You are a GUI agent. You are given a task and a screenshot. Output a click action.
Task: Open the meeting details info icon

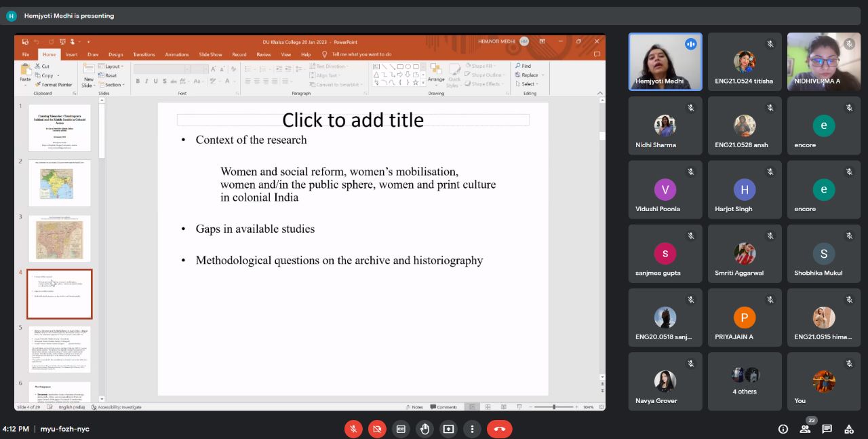783,429
